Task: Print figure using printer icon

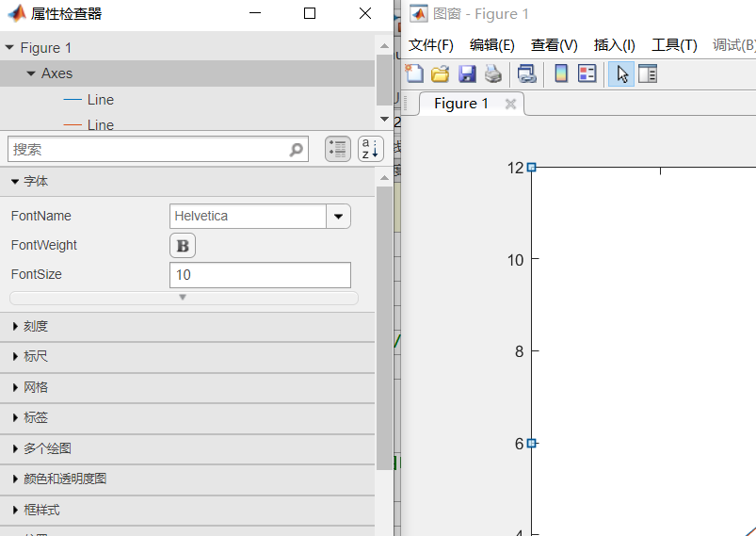Action: click(492, 73)
